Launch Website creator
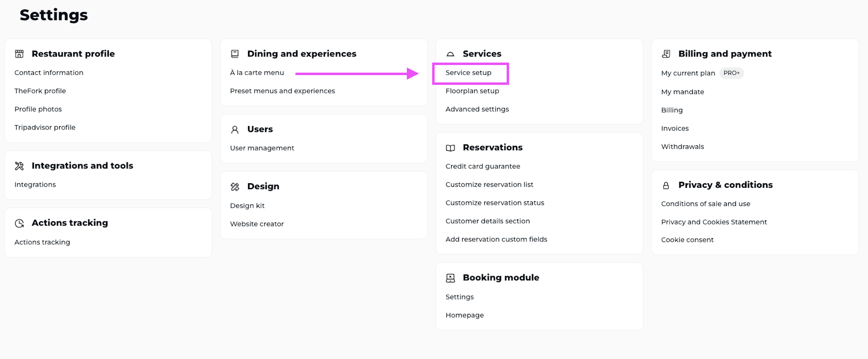Viewport: 868px width, 359px height. [x=257, y=224]
